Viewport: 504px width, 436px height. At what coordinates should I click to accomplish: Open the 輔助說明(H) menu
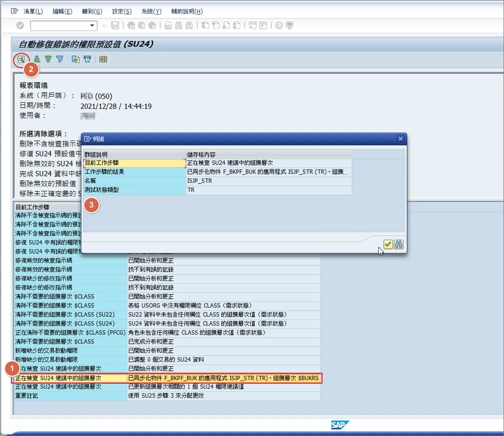click(187, 11)
